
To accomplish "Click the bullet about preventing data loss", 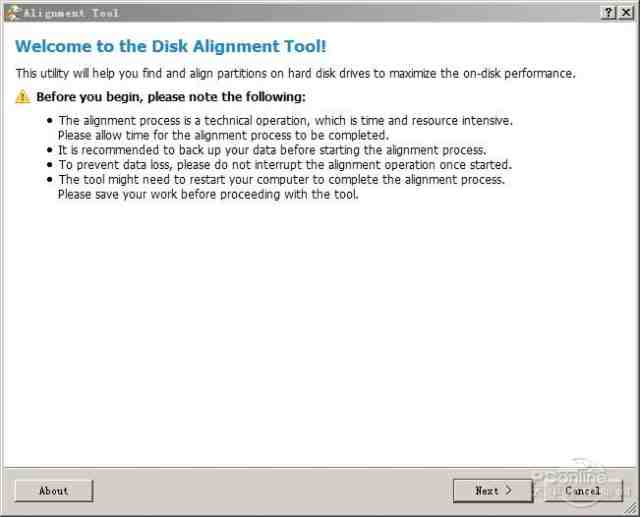I will tap(284, 164).
